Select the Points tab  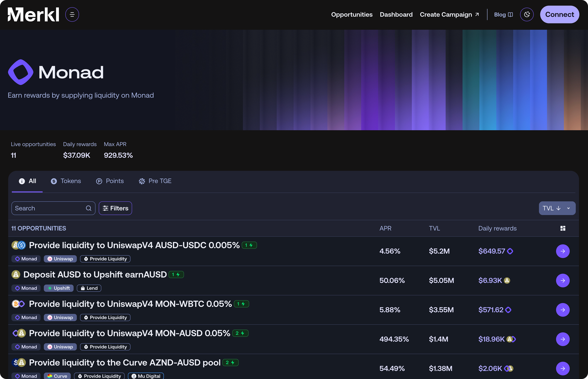tap(110, 181)
